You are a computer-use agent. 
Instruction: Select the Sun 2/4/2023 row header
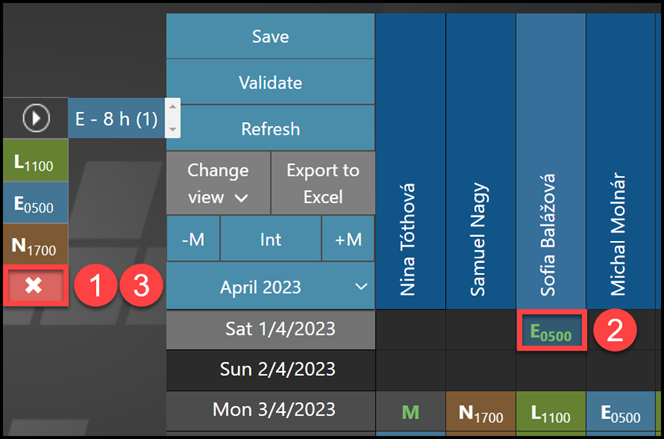coord(270,369)
